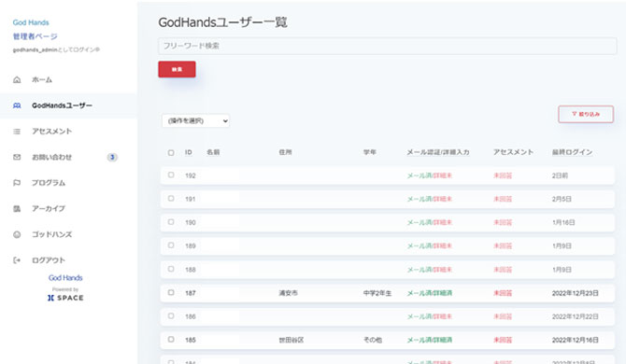Check the checkbox for user ID 185
626x364 pixels.
171,340
